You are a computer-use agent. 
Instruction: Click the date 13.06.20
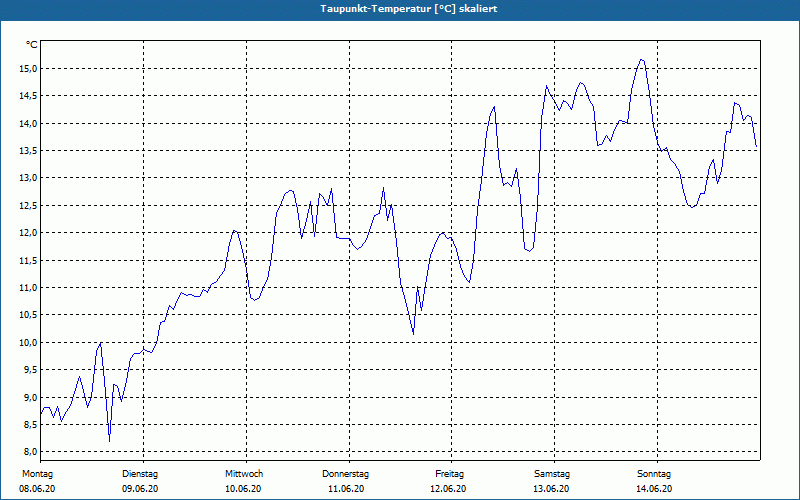click(551, 489)
